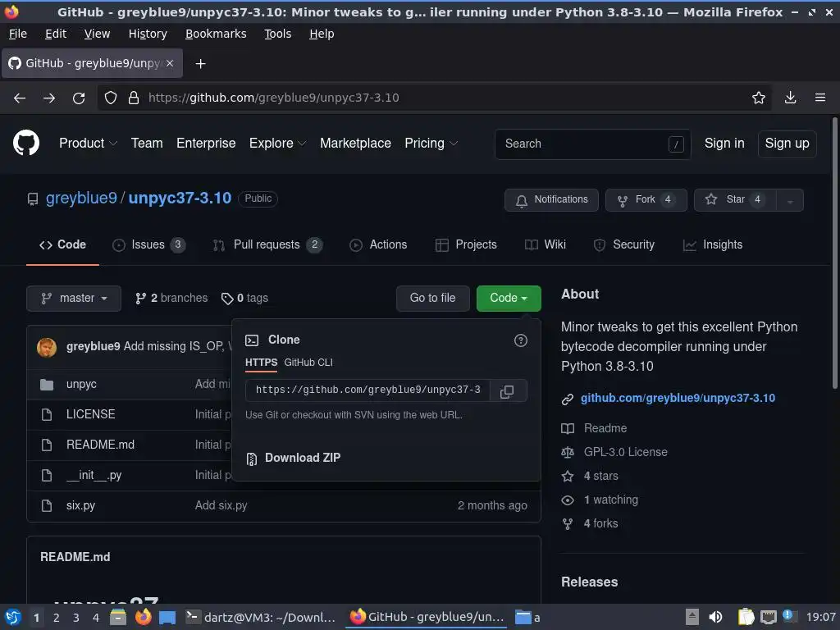840x630 pixels.
Task: Open the master branch selector dropdown
Action: click(74, 299)
